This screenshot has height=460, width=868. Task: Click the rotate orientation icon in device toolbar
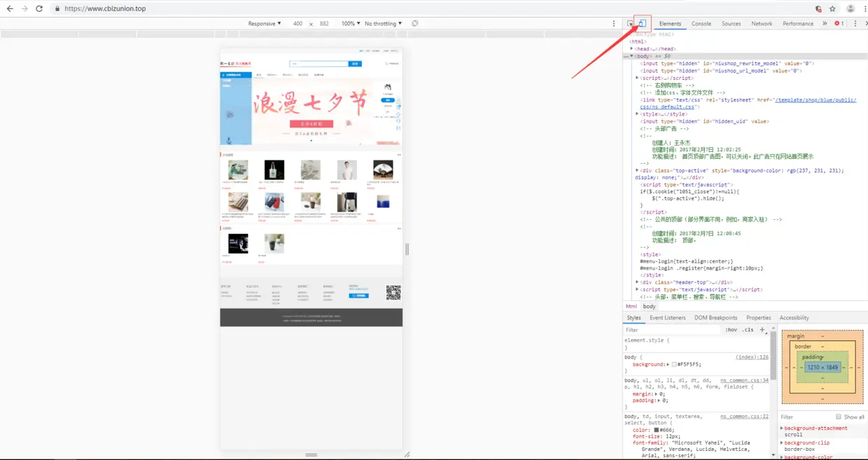pos(415,23)
